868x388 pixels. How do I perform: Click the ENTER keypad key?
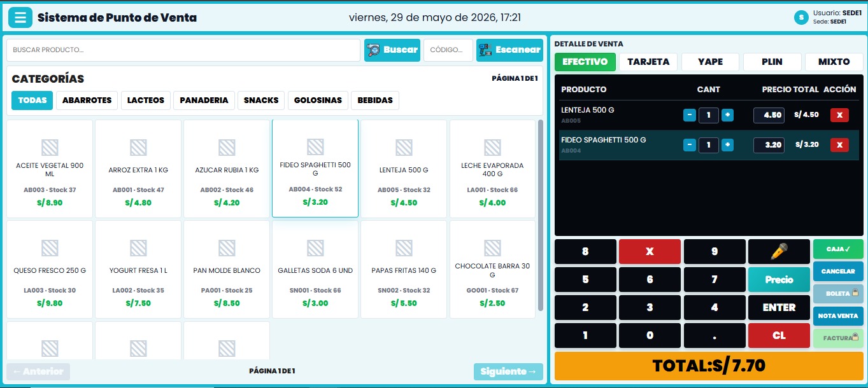779,307
